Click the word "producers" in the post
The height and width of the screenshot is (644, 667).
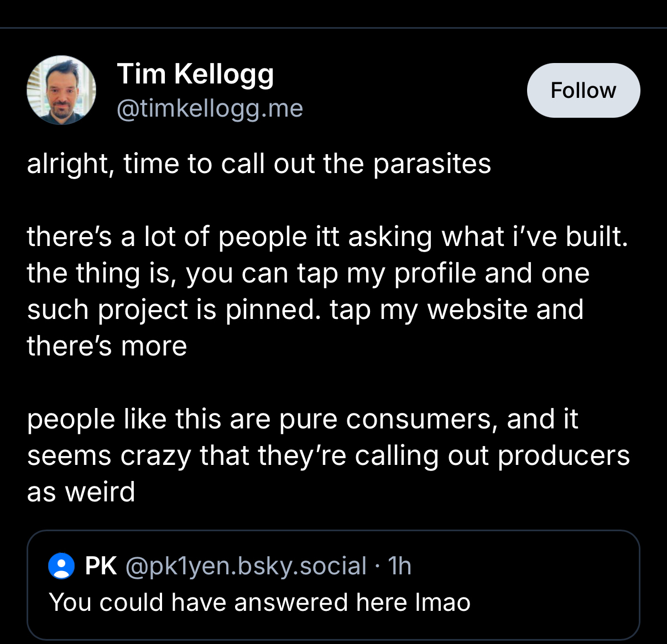(x=564, y=455)
